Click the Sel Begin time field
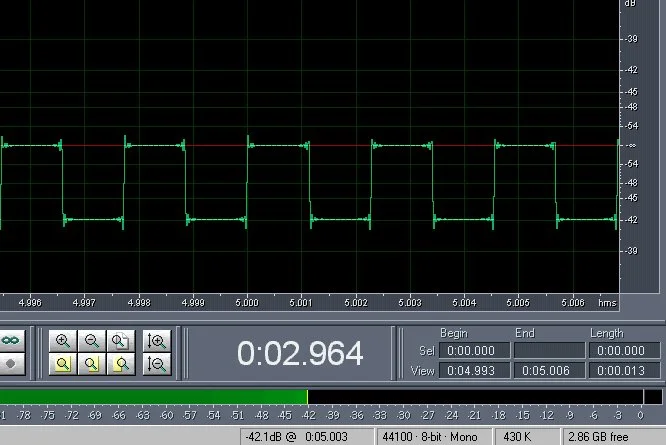The image size is (666, 445). point(474,351)
